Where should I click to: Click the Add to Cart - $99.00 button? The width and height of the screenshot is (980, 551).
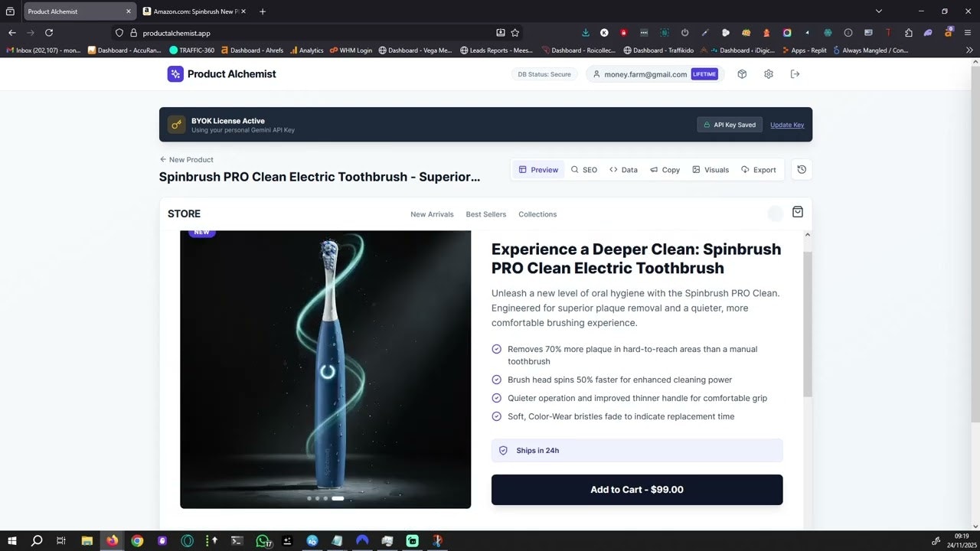[x=637, y=490]
